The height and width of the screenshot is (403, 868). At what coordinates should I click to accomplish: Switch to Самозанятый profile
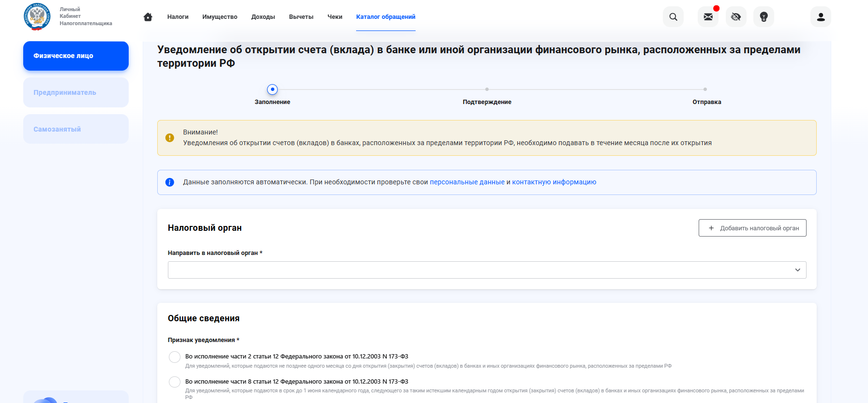tap(76, 129)
